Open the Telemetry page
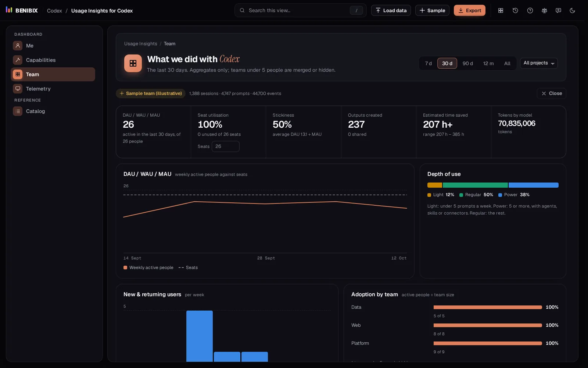588x368 pixels. tap(53, 89)
